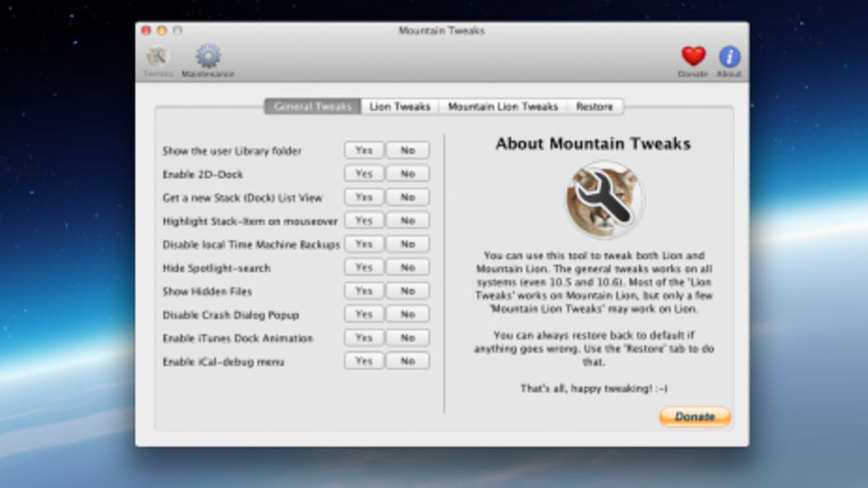The width and height of the screenshot is (868, 488).
Task: Choose Yes for new Stack List View
Action: (x=363, y=197)
